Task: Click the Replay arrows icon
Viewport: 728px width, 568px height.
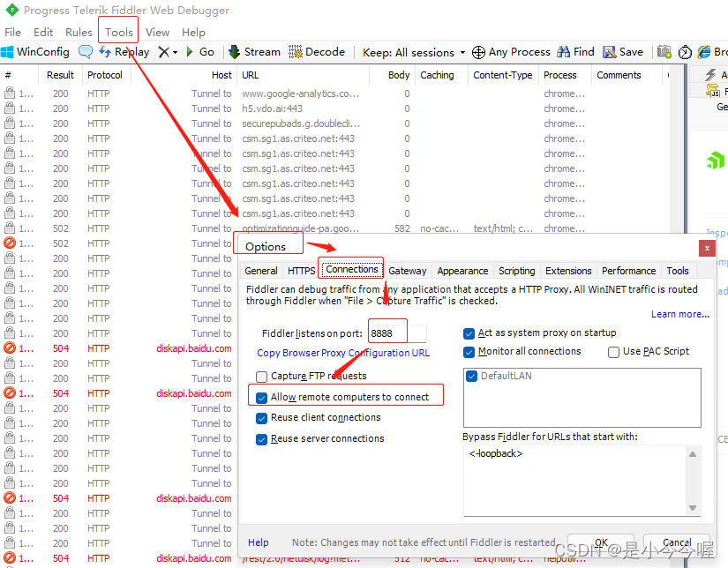Action: click(105, 51)
